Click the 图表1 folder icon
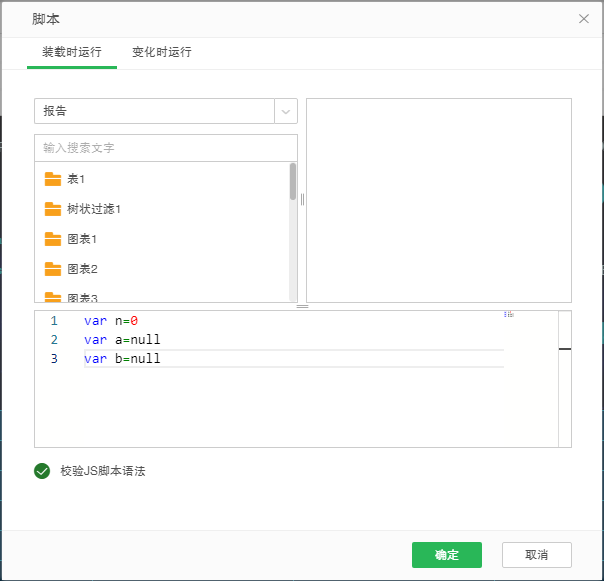The height and width of the screenshot is (581, 604). click(53, 239)
